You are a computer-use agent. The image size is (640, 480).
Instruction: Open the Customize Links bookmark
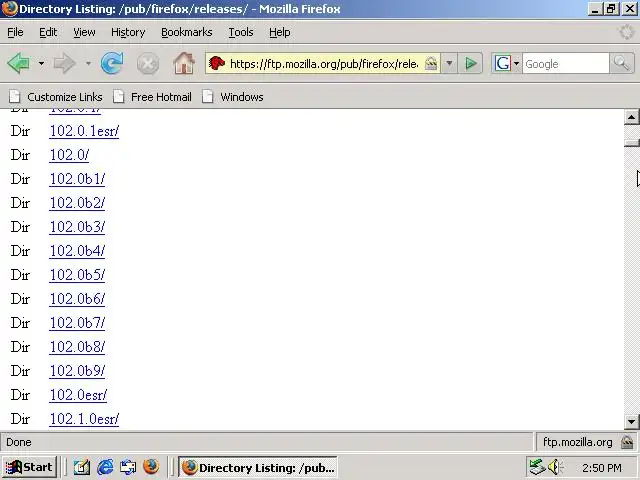(56, 97)
